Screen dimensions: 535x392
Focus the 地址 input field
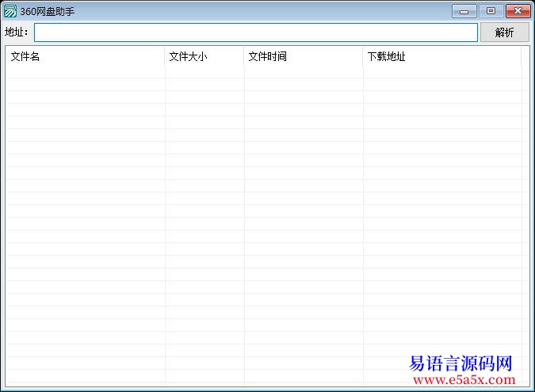pyautogui.click(x=255, y=32)
